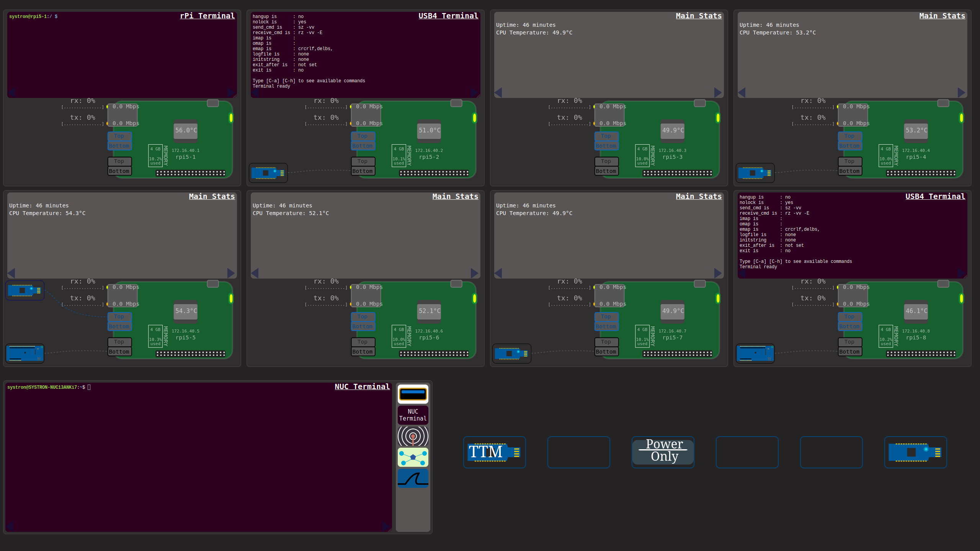Open the Main Stats title on rpi5-5
This screenshot has height=551, width=980.
point(212,196)
